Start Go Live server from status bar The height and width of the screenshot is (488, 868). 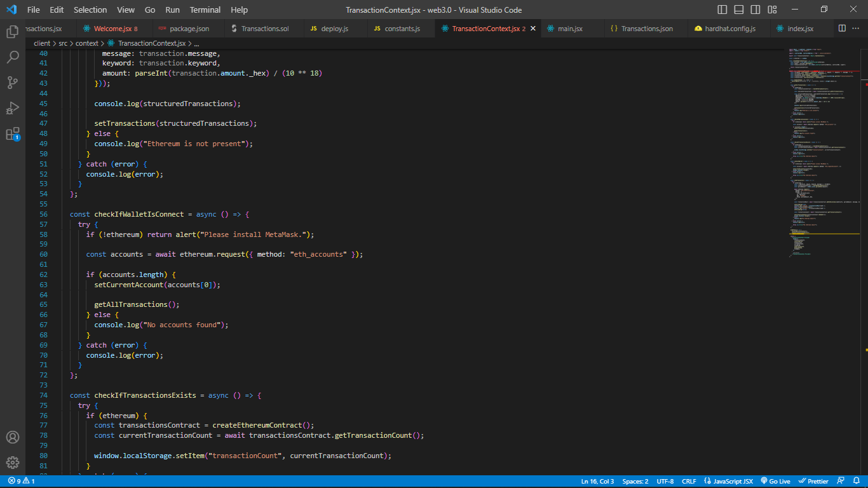(x=775, y=481)
